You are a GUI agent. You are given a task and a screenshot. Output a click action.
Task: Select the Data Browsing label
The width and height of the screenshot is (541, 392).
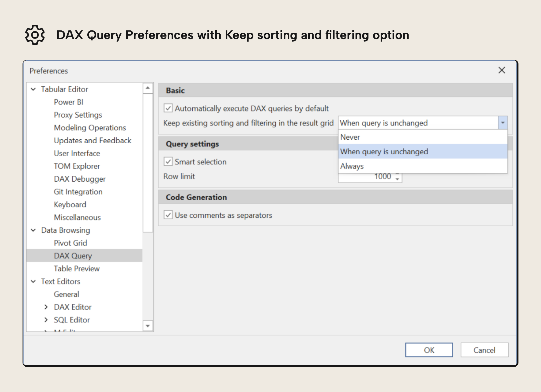66,230
